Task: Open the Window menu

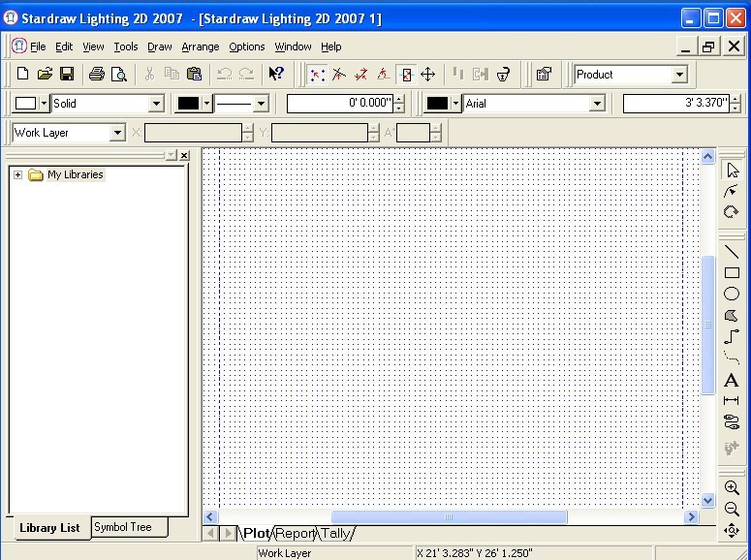Action: 293,47
